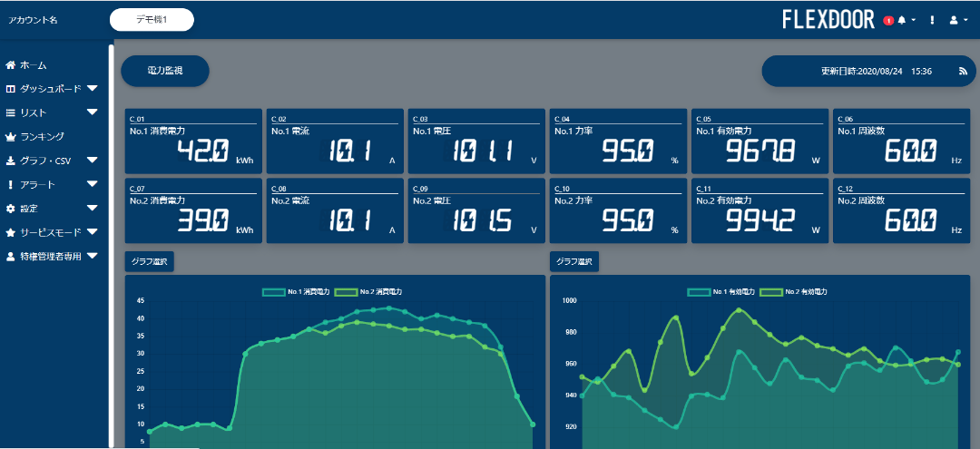Click the person icon beside 特権管理者専用
This screenshot has width=980, height=449.
(x=10, y=256)
